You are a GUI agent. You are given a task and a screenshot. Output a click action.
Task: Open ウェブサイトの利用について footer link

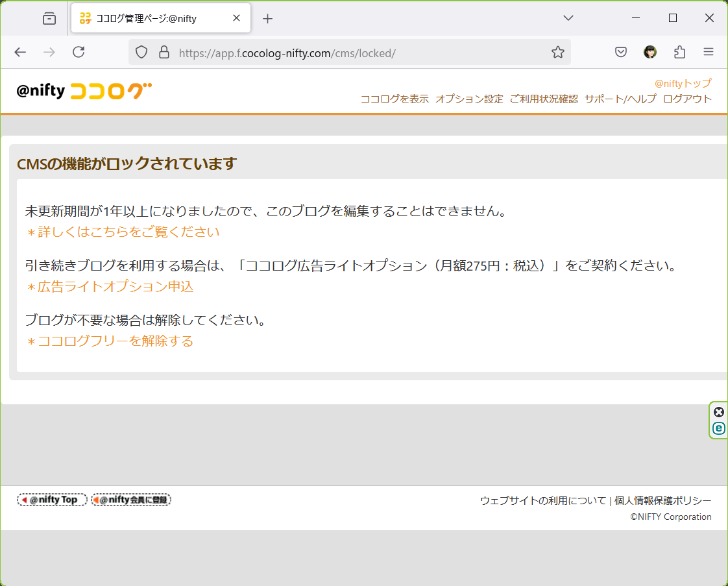click(x=542, y=500)
